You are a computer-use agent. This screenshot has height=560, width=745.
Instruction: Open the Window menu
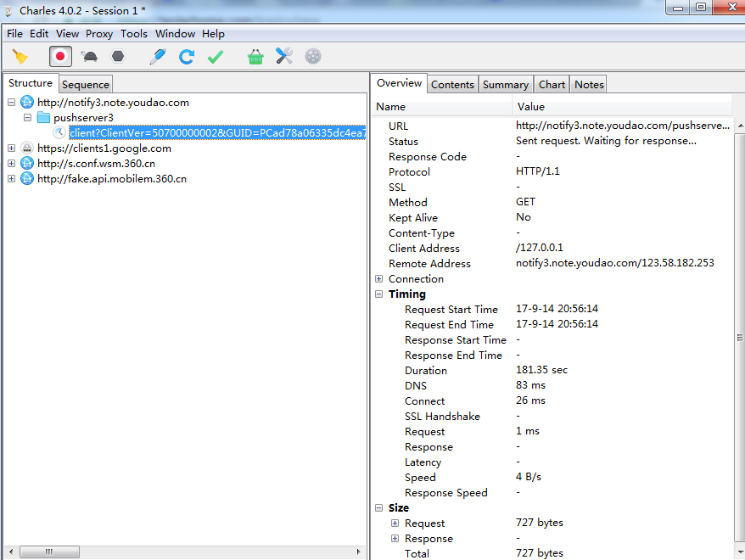pos(176,34)
